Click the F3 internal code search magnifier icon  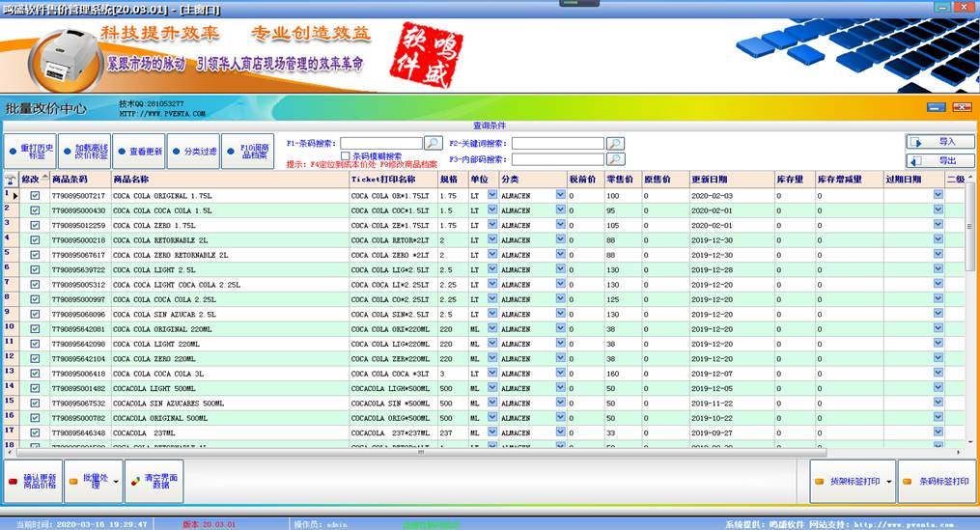(615, 159)
